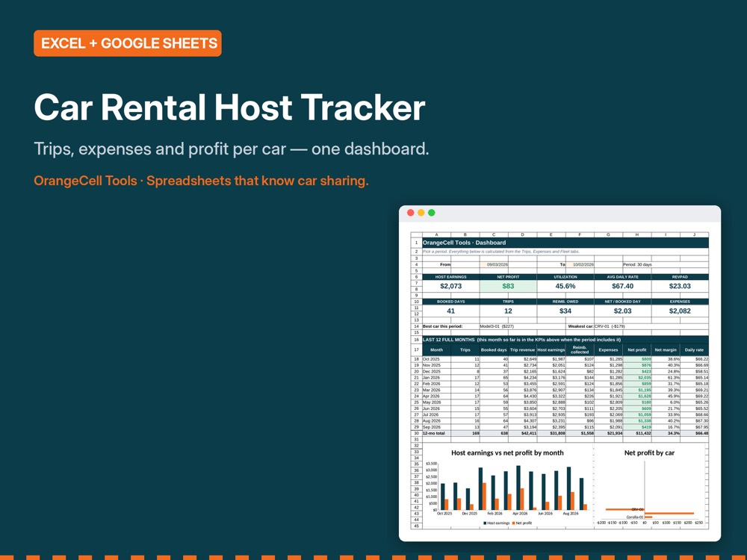The width and height of the screenshot is (747, 560).
Task: Click the RevPAD value $23.03
Action: (679, 286)
